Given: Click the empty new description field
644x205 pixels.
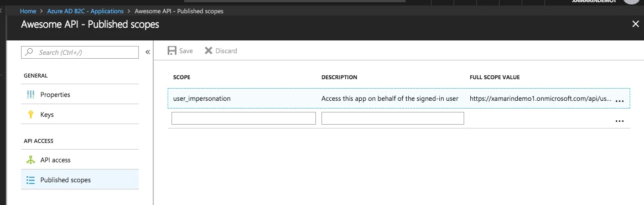Looking at the screenshot, I should click(x=393, y=118).
